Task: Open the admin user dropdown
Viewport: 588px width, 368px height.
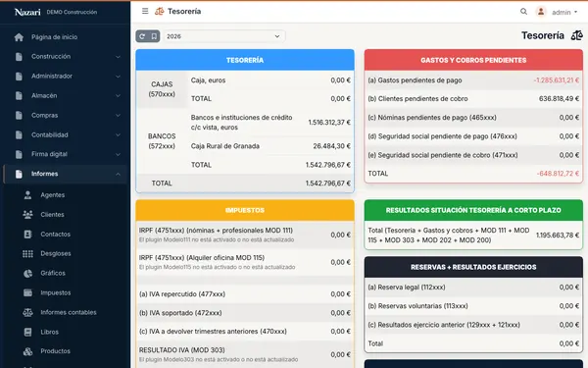Action: coord(564,13)
